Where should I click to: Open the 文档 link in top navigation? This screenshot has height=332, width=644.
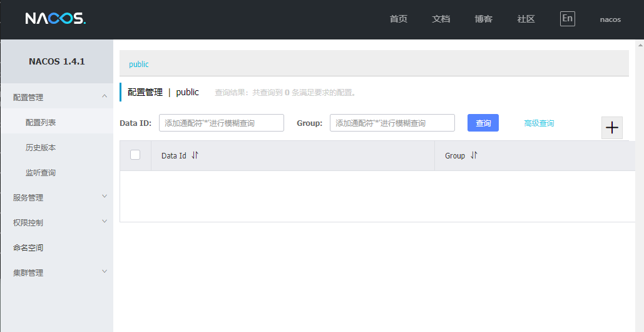point(441,19)
